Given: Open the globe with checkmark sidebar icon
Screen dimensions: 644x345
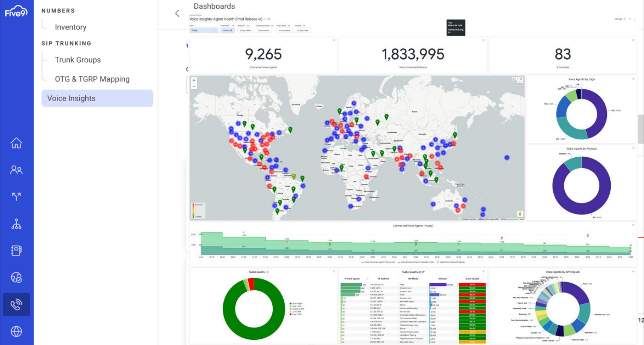Looking at the screenshot, I should 16,277.
